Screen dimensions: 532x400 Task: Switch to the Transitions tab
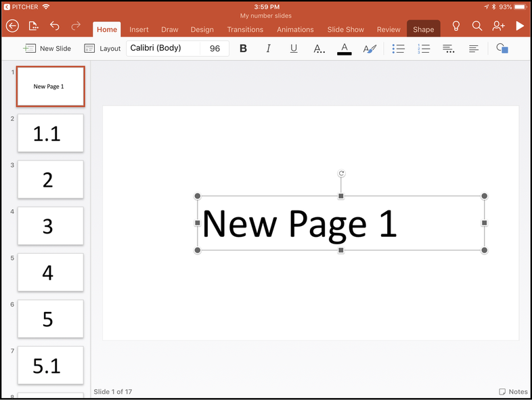point(245,30)
